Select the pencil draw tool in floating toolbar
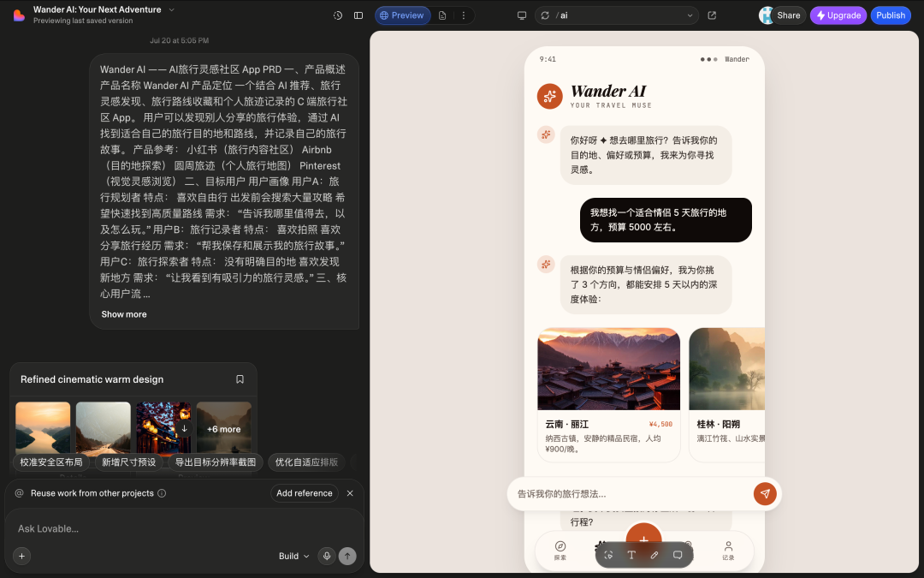The width and height of the screenshot is (924, 578). [654, 555]
